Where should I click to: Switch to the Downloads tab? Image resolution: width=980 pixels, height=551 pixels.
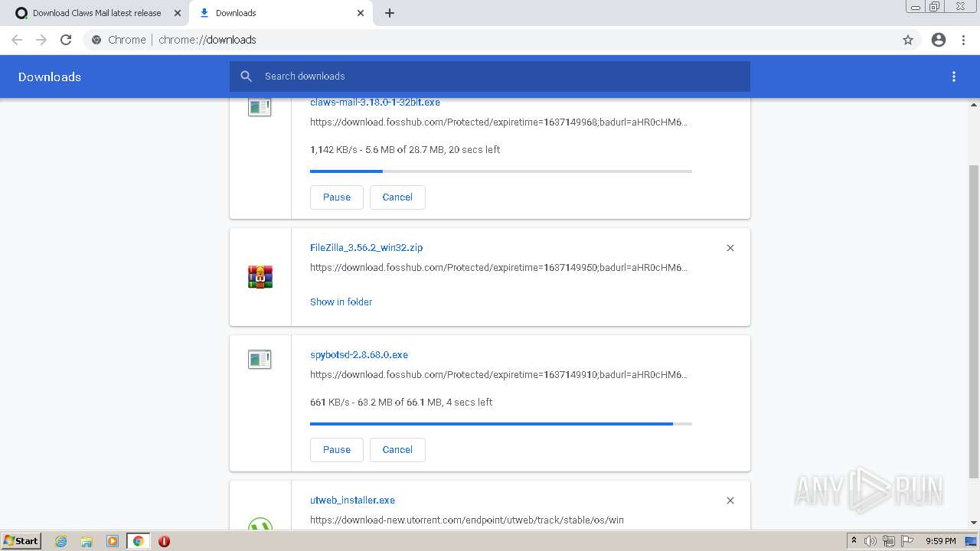[279, 13]
